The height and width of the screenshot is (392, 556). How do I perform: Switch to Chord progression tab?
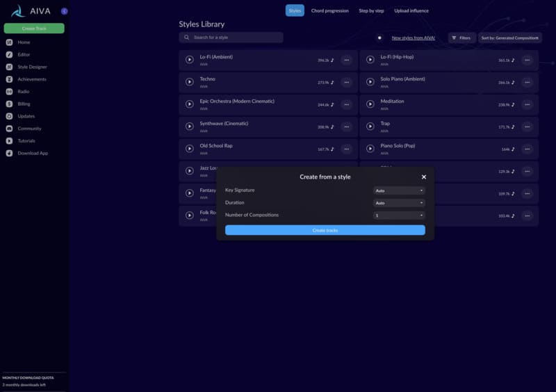[x=329, y=10]
